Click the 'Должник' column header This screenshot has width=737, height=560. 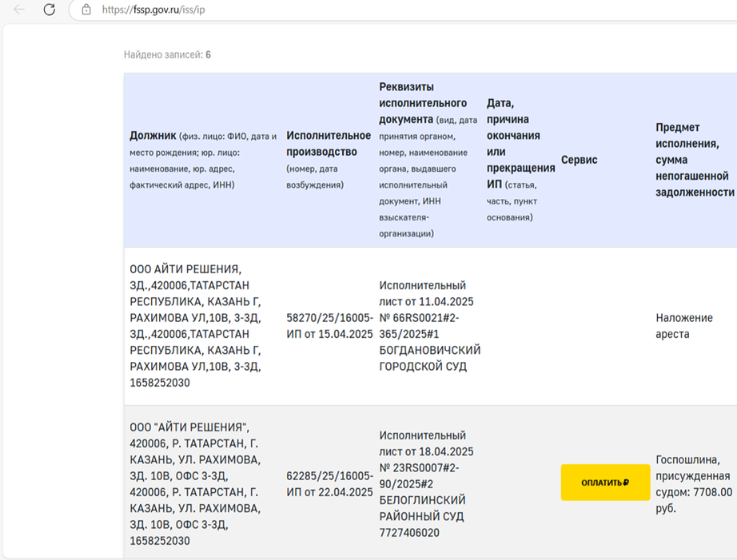coord(203,161)
